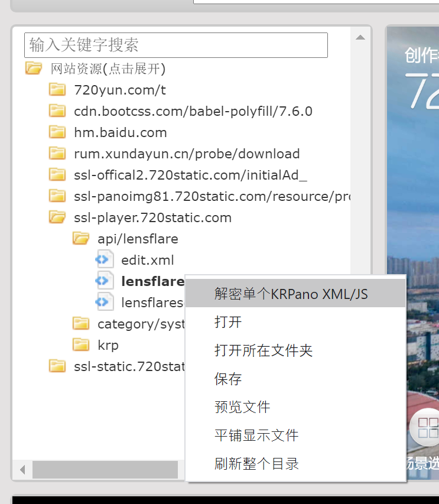The image size is (439, 504).
Task: Collapse the ssl-player.720static.com folder
Action: (x=57, y=217)
